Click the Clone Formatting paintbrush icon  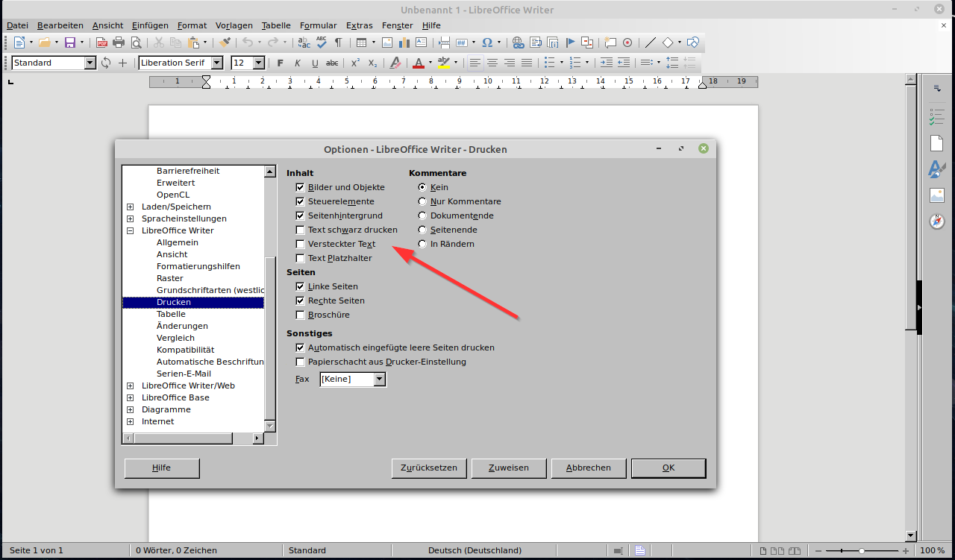click(x=225, y=43)
